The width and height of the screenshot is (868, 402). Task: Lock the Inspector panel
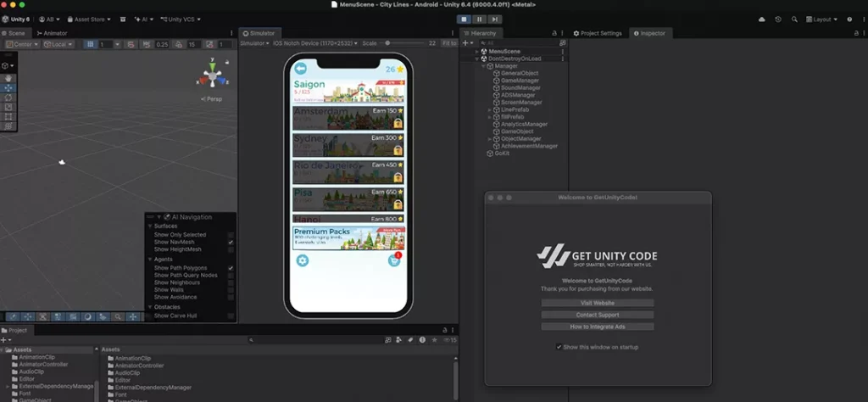856,33
